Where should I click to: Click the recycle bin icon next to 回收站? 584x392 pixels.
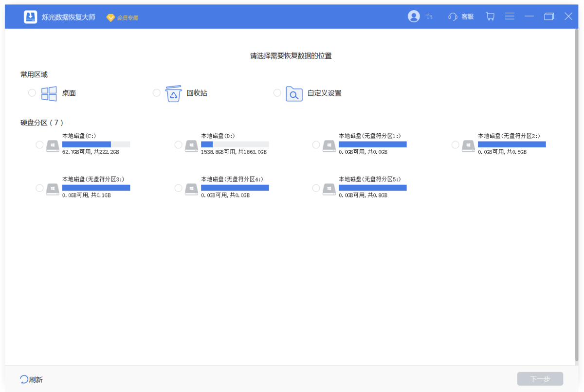[173, 93]
